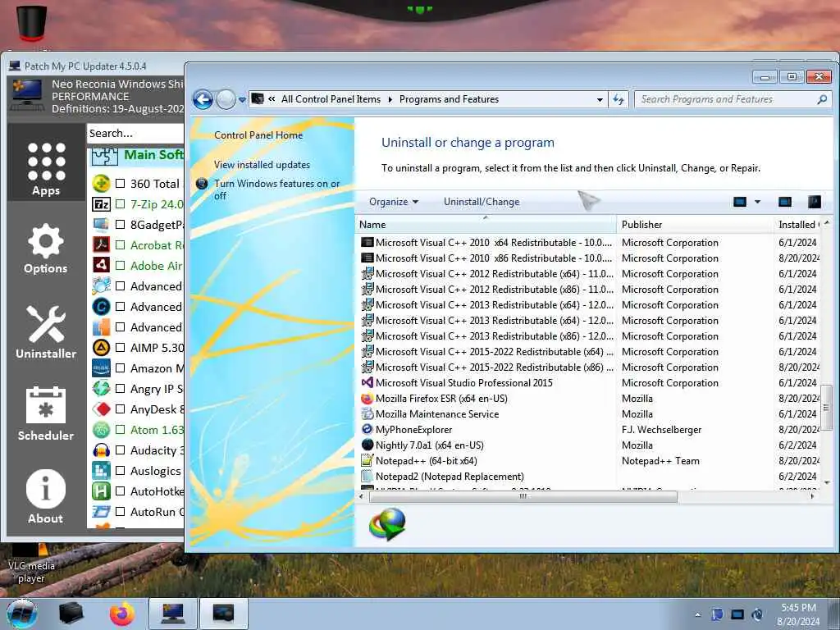The image size is (840, 630).
Task: Open VLC media player desktop shortcut
Action: (31, 564)
